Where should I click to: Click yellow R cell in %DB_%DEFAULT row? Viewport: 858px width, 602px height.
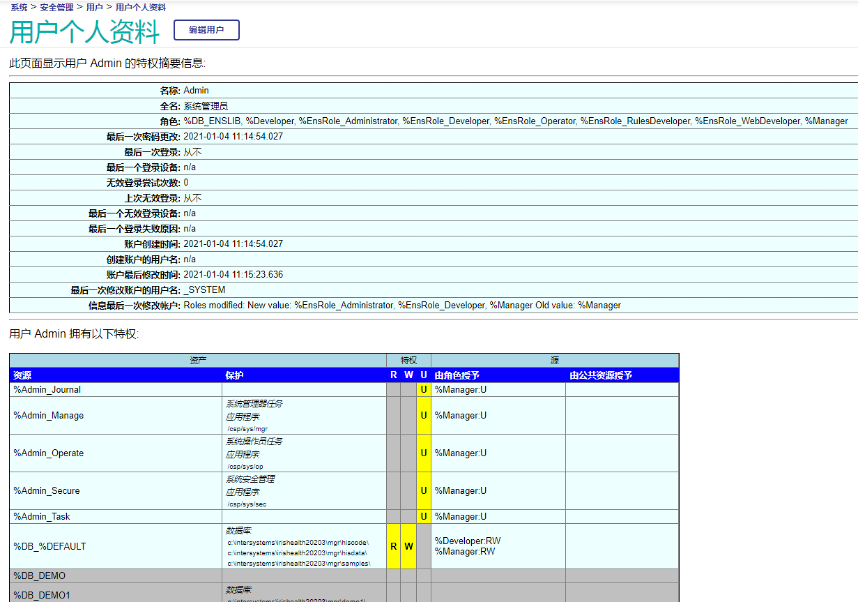click(394, 546)
